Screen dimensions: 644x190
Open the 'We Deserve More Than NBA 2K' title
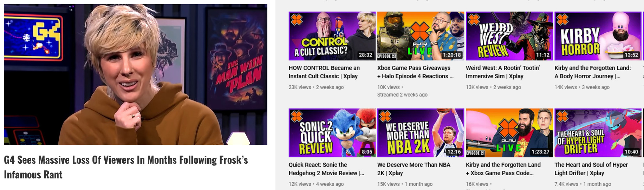[414, 169]
